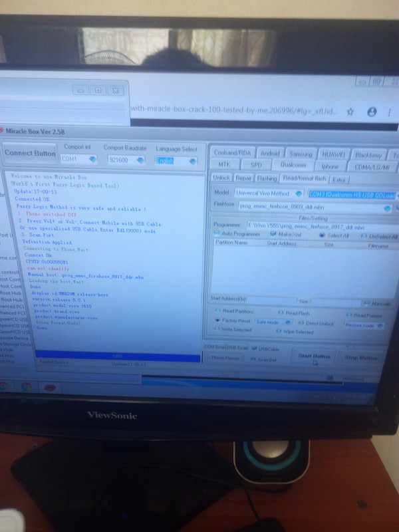Viewport: 399px width, 532px height.
Task: Select the Direct Unlock radio button
Action: (301, 323)
